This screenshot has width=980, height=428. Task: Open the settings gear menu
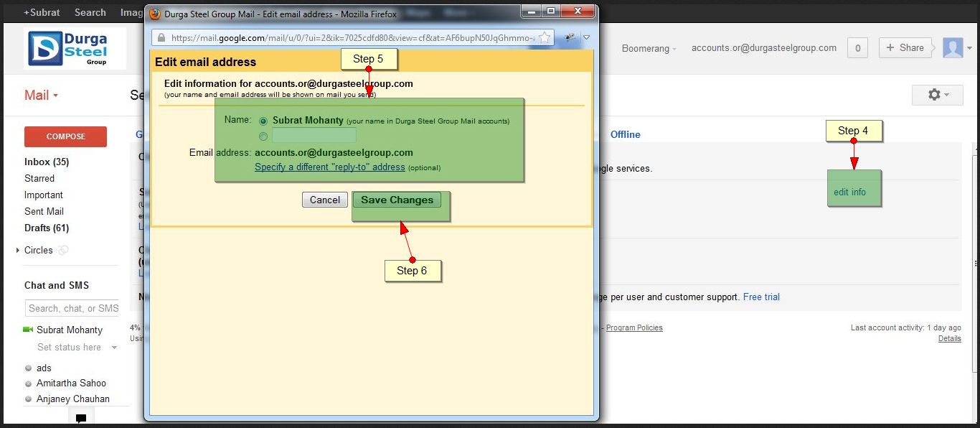pyautogui.click(x=938, y=94)
